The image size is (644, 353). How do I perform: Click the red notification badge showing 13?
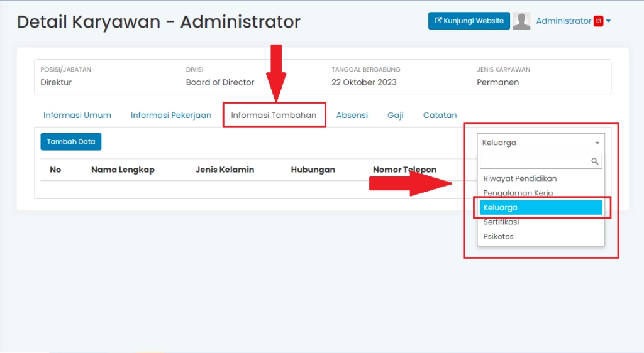598,21
